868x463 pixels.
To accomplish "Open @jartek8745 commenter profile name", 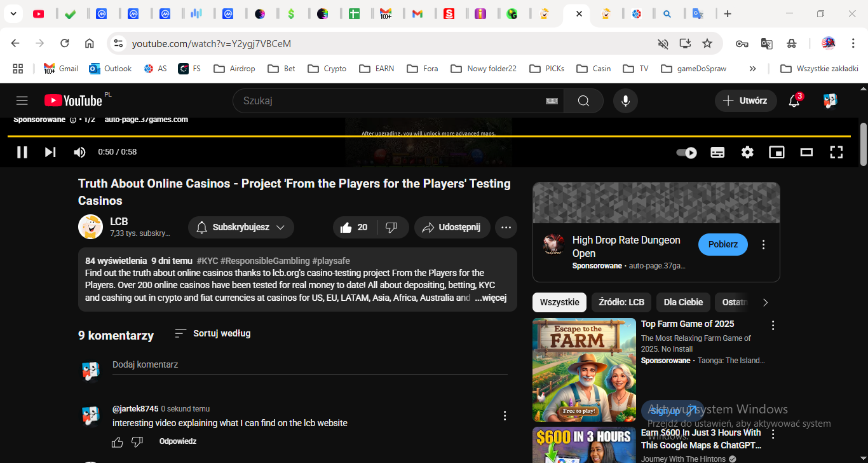I will 135,409.
